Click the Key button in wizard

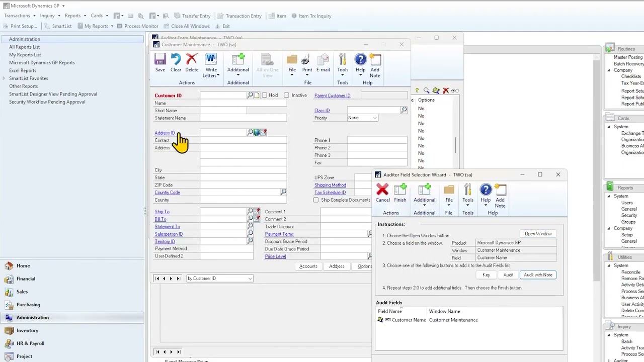coord(487,275)
